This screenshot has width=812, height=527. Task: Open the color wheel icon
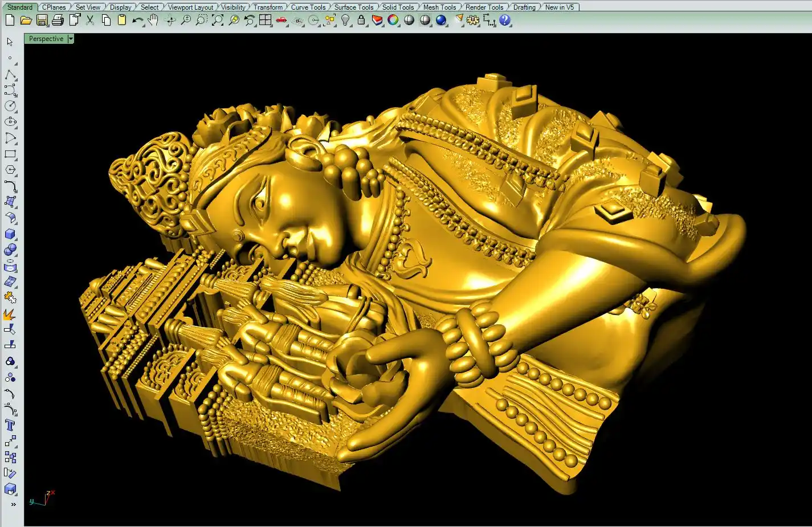[x=393, y=21]
